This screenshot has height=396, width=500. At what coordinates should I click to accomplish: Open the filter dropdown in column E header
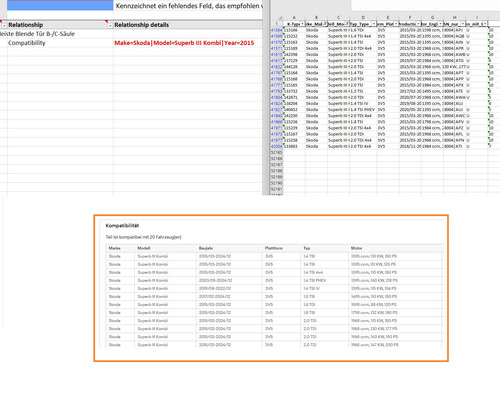[396, 24]
